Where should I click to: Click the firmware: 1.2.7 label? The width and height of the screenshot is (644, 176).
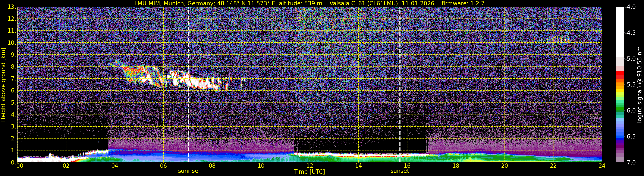[x=463, y=3]
